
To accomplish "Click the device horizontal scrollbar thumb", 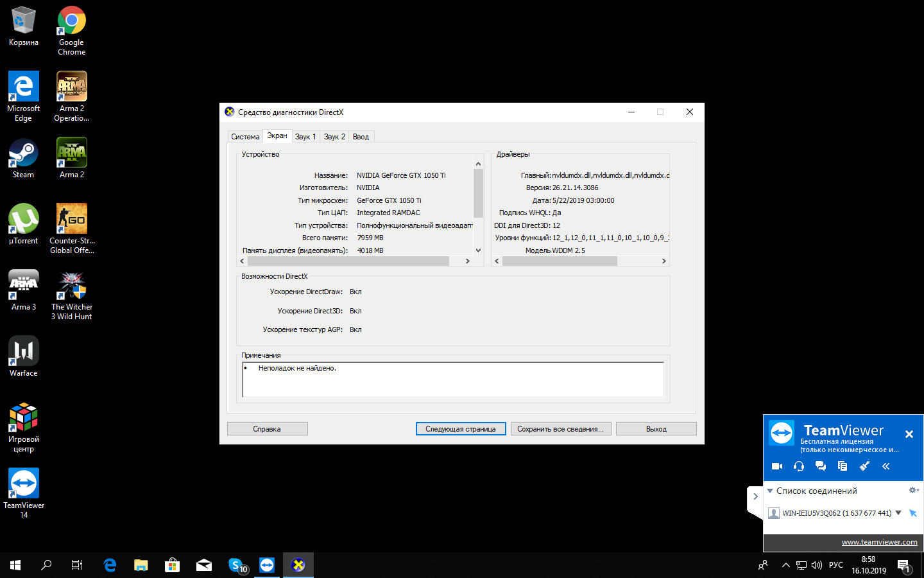I will [x=348, y=261].
